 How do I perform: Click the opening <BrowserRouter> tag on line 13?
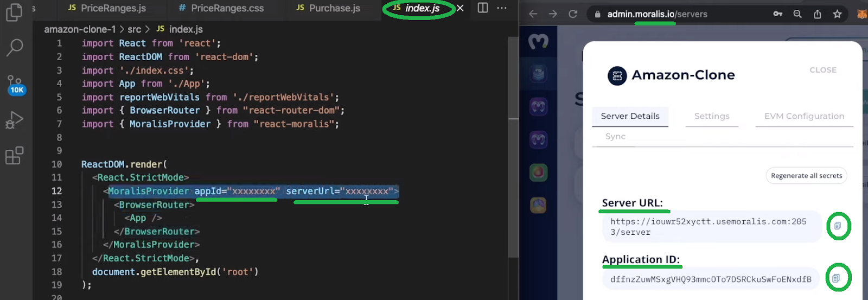click(154, 205)
